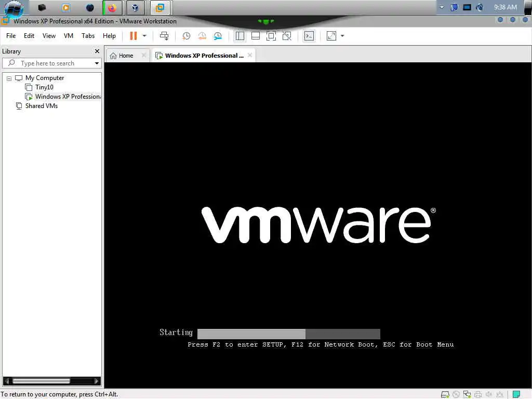Show hidden system tray icons

pyautogui.click(x=442, y=7)
